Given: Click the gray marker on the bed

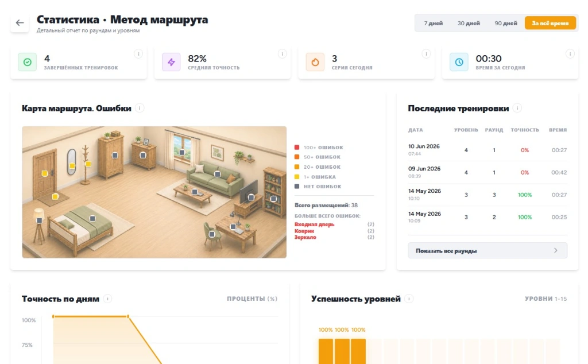Looking at the screenshot, I should click(x=92, y=219).
